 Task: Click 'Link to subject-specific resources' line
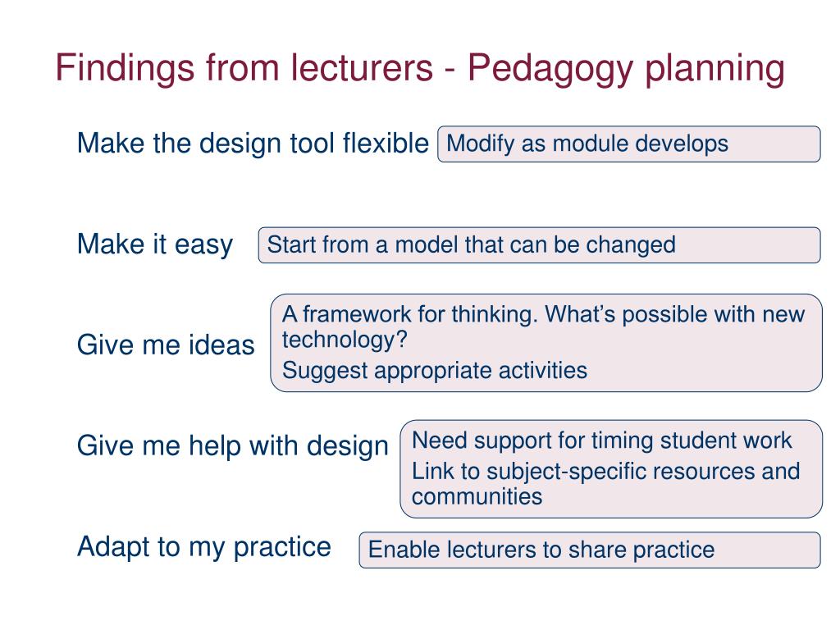606,472
